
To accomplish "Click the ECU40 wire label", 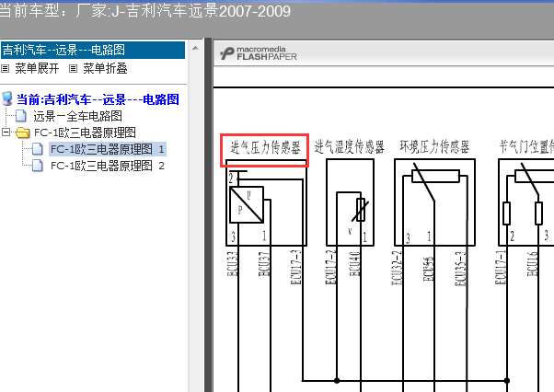I will [x=354, y=263].
